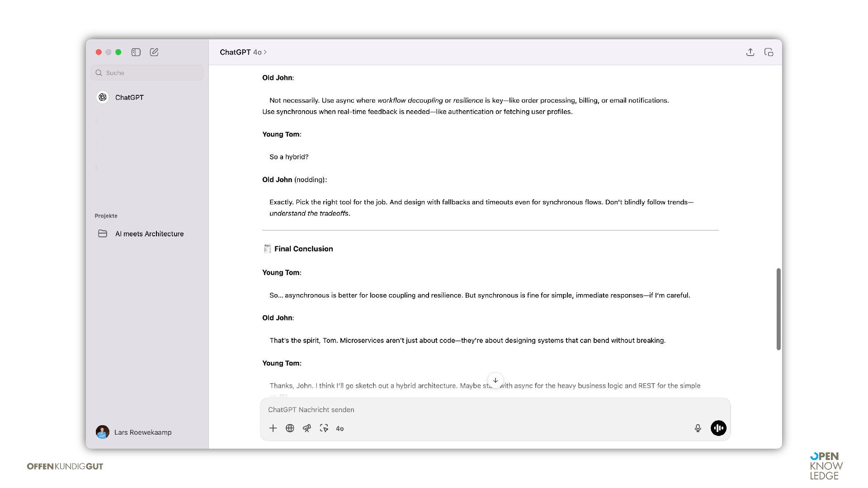The image size is (868, 488).
Task: Start voice mode with waveform button
Action: coord(718,428)
